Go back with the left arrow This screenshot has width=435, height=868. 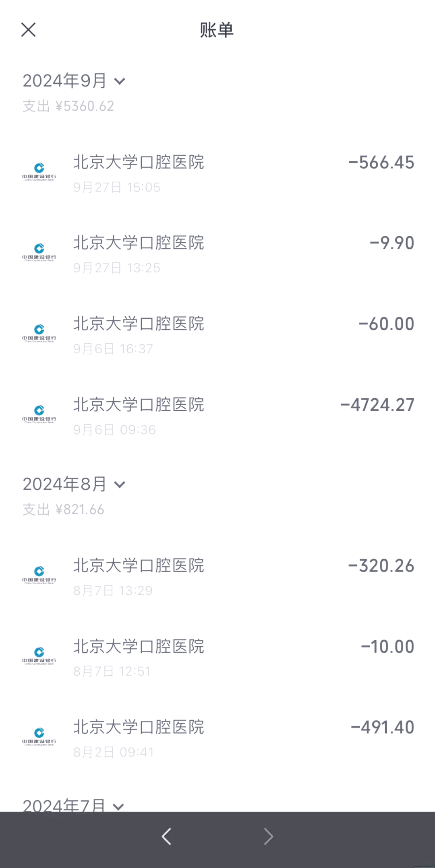click(x=166, y=837)
